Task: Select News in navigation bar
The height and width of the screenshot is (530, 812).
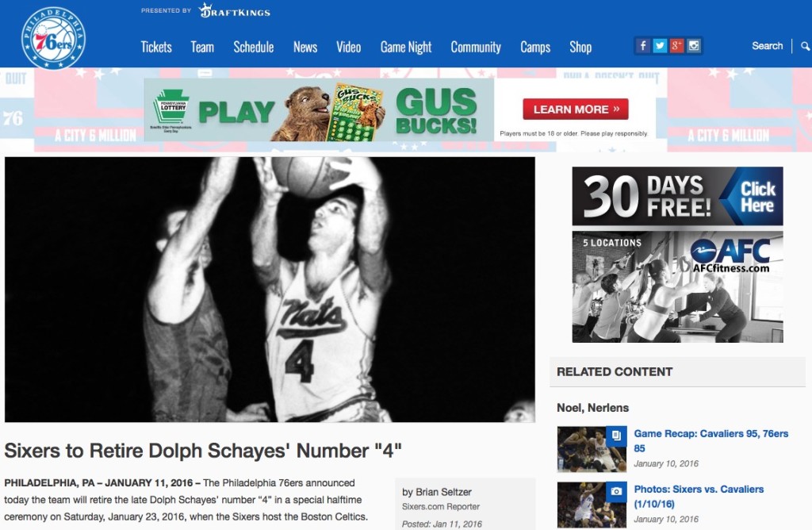Action: [x=305, y=47]
